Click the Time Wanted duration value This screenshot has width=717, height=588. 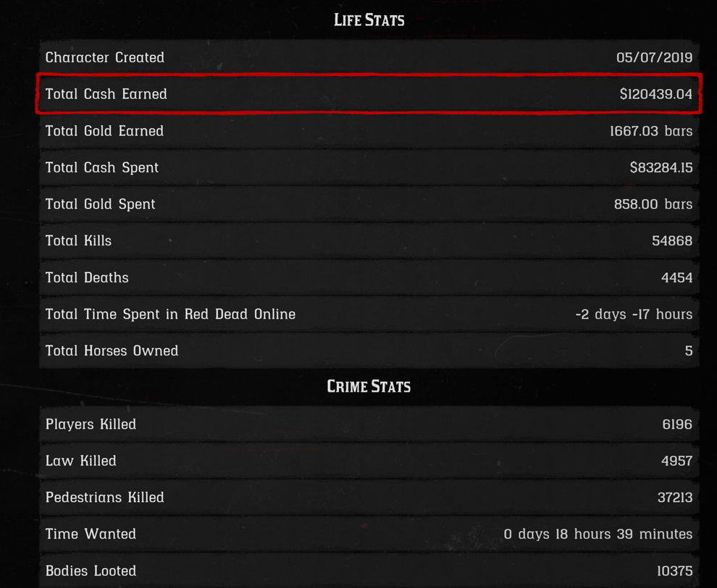pos(597,534)
